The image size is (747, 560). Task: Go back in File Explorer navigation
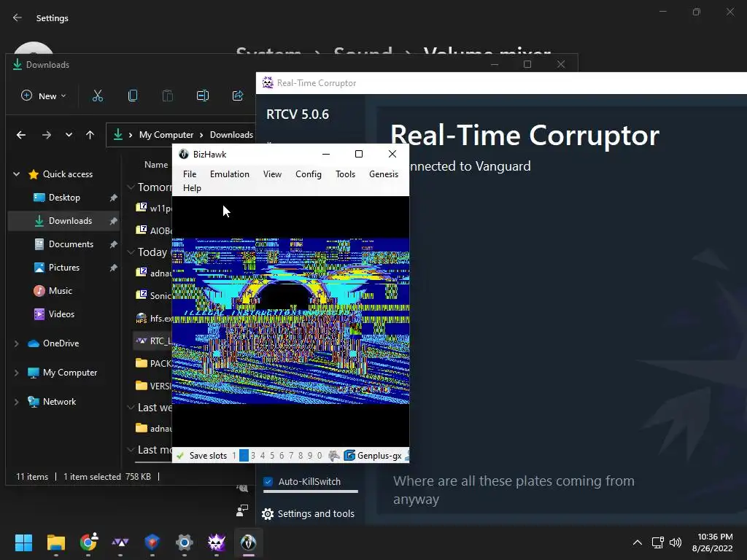pos(21,135)
